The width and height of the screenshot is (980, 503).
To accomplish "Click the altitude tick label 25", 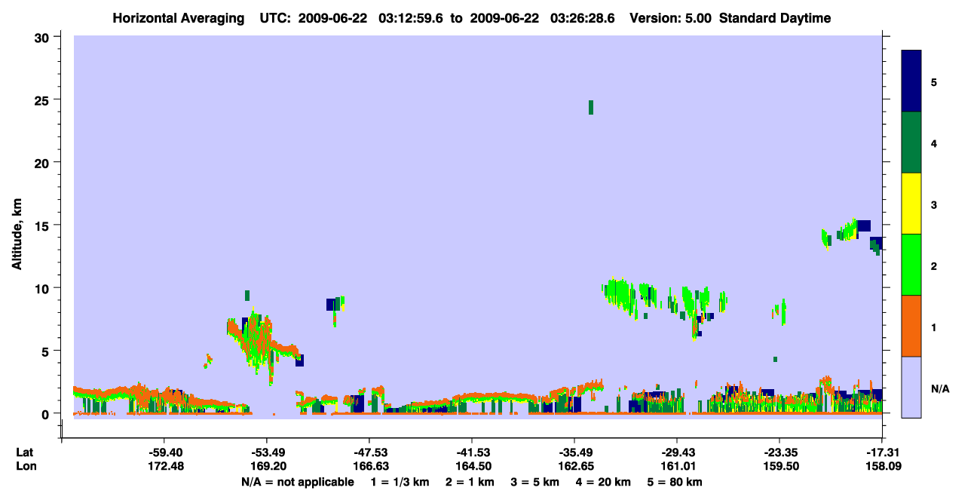I will (44, 100).
